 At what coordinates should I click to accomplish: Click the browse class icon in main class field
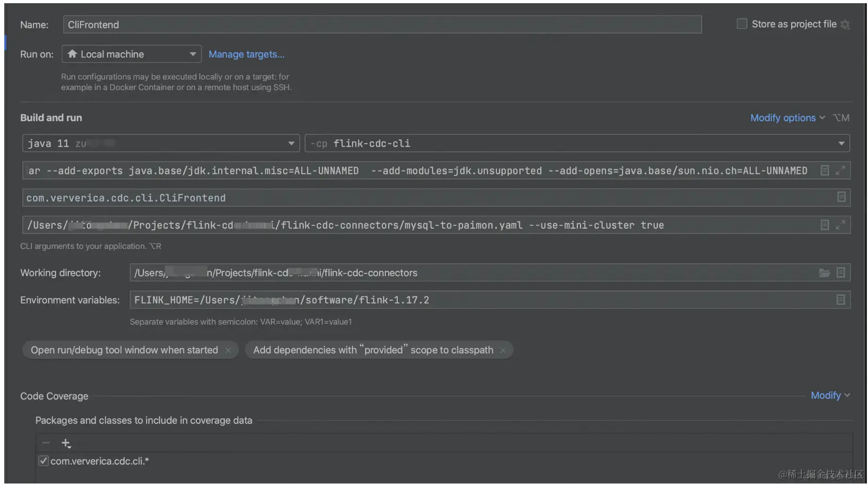point(841,197)
